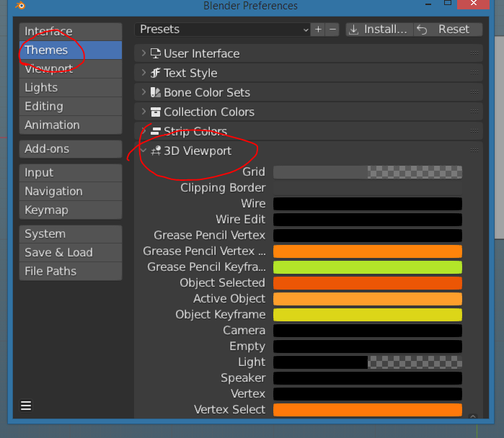Viewport: 504px width, 438px height.
Task: Click the Bone Color Sets icon
Action: point(156,92)
